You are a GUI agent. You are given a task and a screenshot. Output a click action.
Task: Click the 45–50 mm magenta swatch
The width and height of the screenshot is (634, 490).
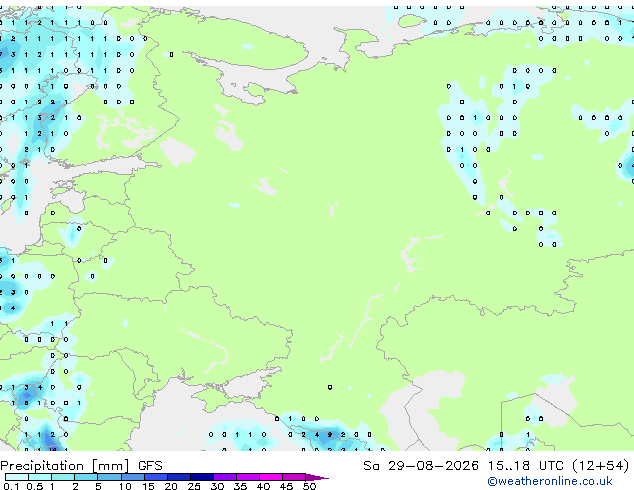tap(294, 477)
